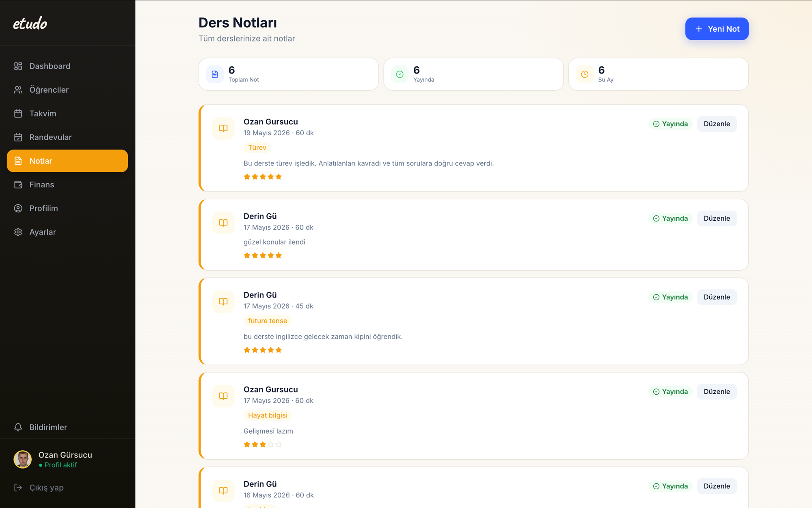812x508 pixels.
Task: Open the Bildirimler bell icon
Action: click(18, 427)
